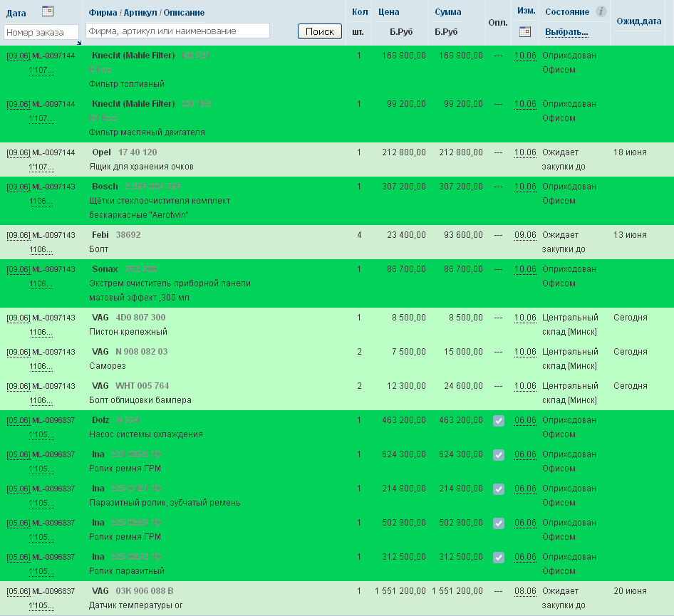Image resolution: width=674 pixels, height=616 pixels.
Task: Sort by the Описание header link
Action: click(184, 12)
